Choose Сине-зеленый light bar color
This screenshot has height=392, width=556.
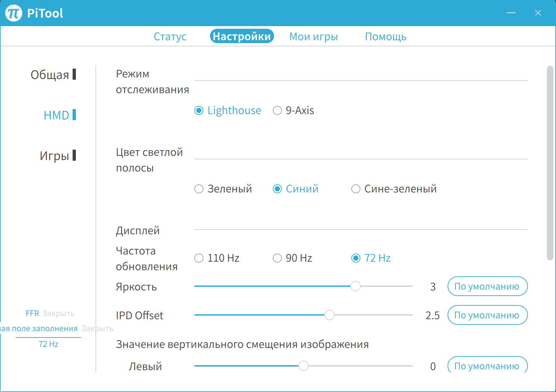(x=356, y=189)
